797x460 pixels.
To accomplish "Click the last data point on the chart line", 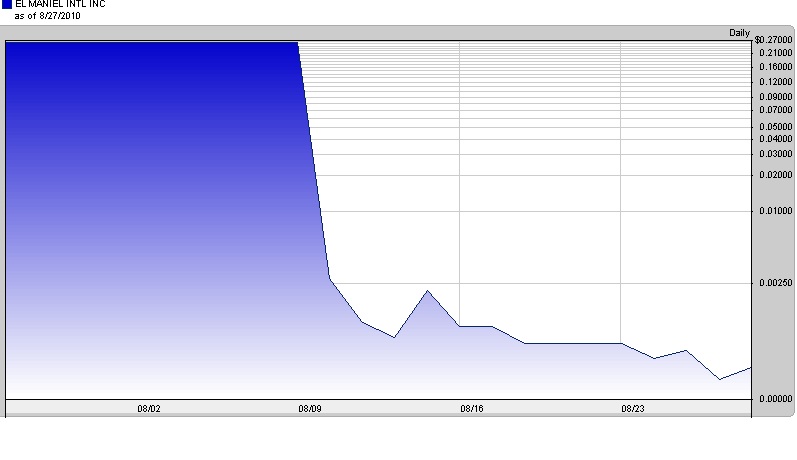I will pos(751,367).
